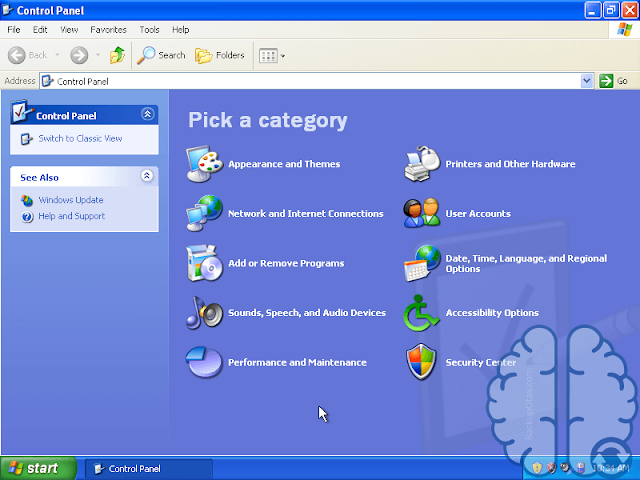Click the system tray clock
640x480 pixels.
611,468
